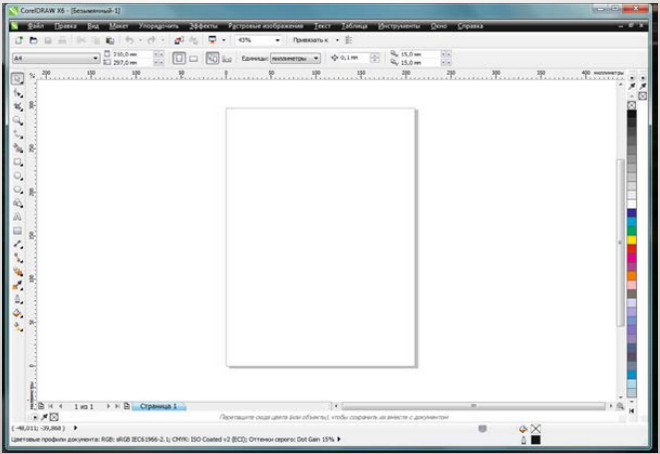Select the Freehand drawing tool
Image resolution: width=660 pixels, height=454 pixels.
point(18,135)
